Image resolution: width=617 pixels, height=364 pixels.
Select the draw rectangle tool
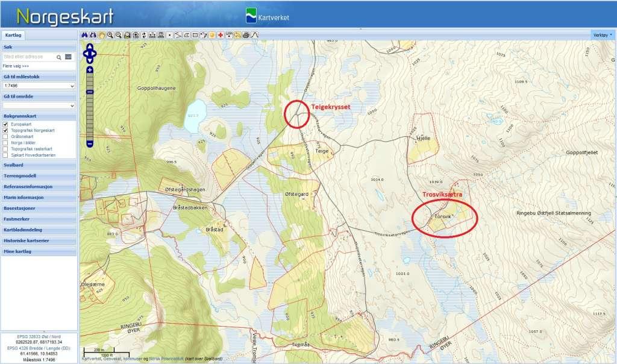point(195,35)
